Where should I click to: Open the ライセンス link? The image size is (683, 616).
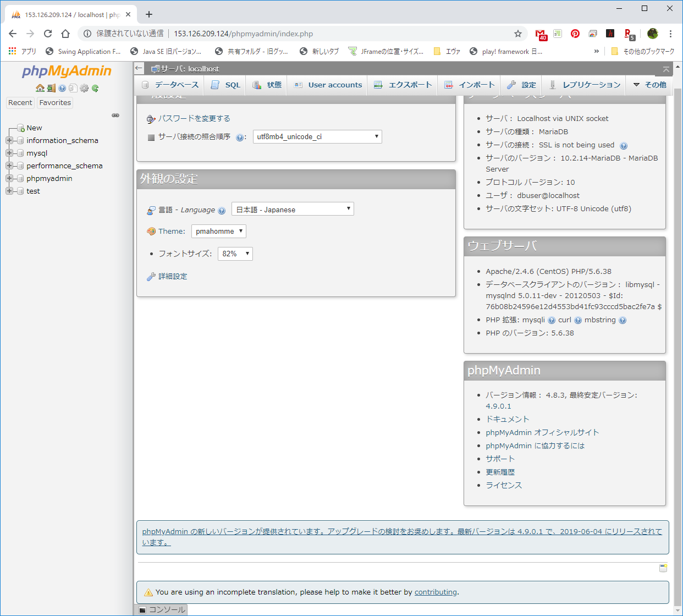click(504, 485)
